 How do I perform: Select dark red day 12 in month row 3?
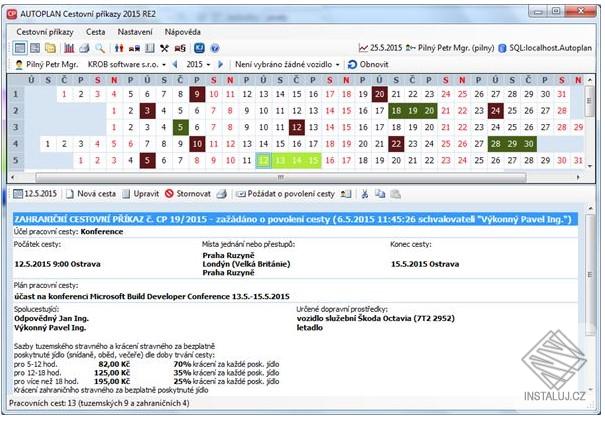pyautogui.click(x=297, y=127)
